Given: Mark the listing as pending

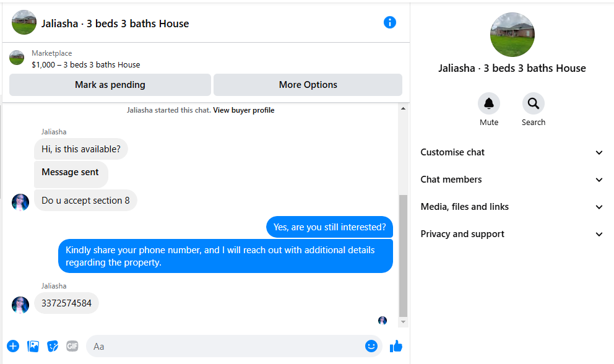Looking at the screenshot, I should coord(110,85).
